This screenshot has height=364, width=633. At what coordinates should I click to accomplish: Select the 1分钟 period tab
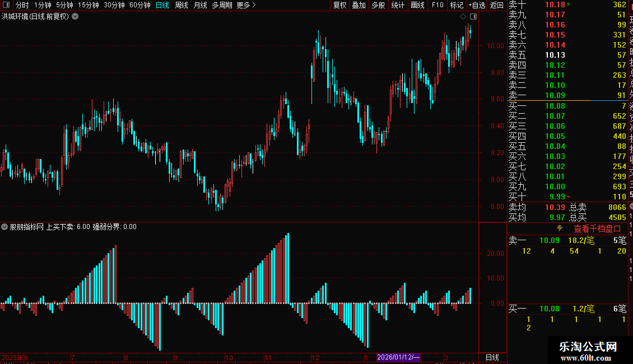pyautogui.click(x=43, y=5)
